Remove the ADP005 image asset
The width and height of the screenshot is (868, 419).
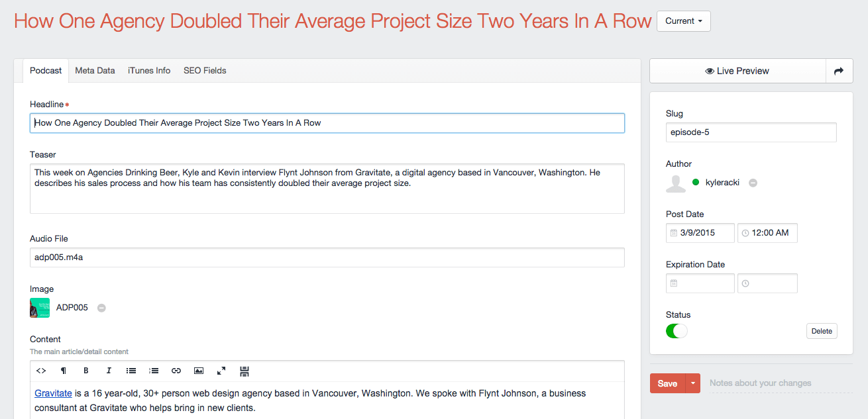point(101,308)
